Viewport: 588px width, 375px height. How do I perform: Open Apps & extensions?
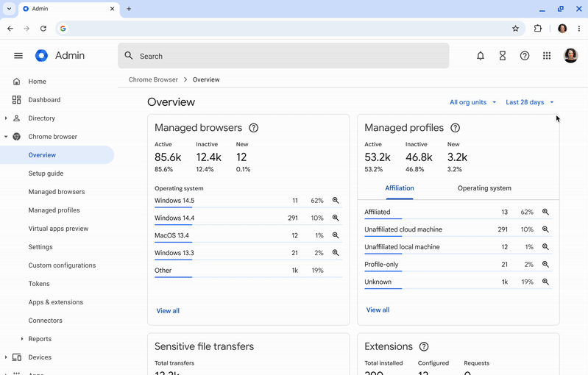[55, 302]
